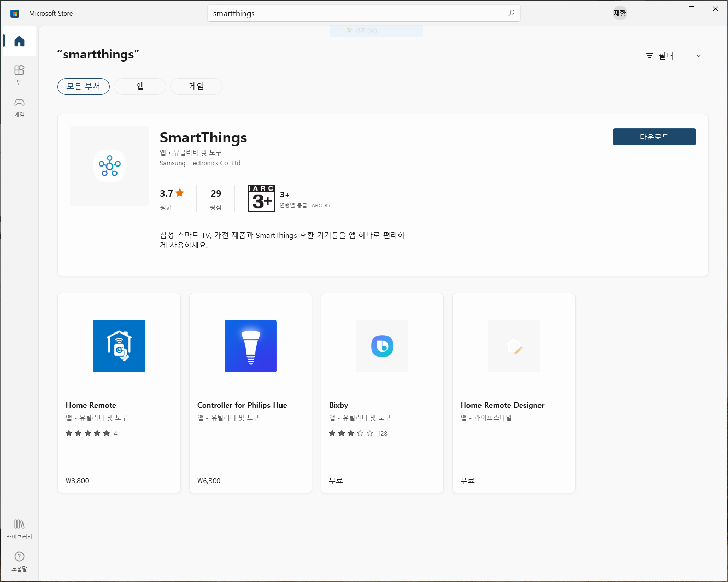Click the ₩6,300 price on Philips Hue
Screen dimensions: 728x582
click(x=209, y=481)
